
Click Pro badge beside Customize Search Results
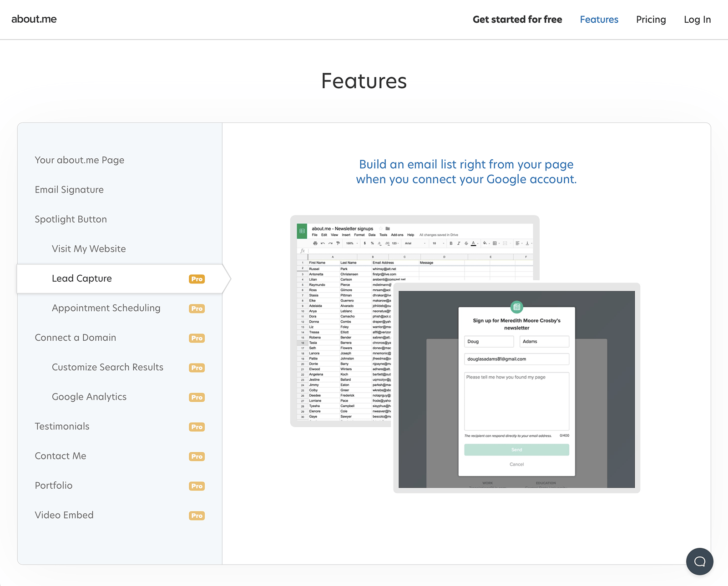click(x=197, y=368)
